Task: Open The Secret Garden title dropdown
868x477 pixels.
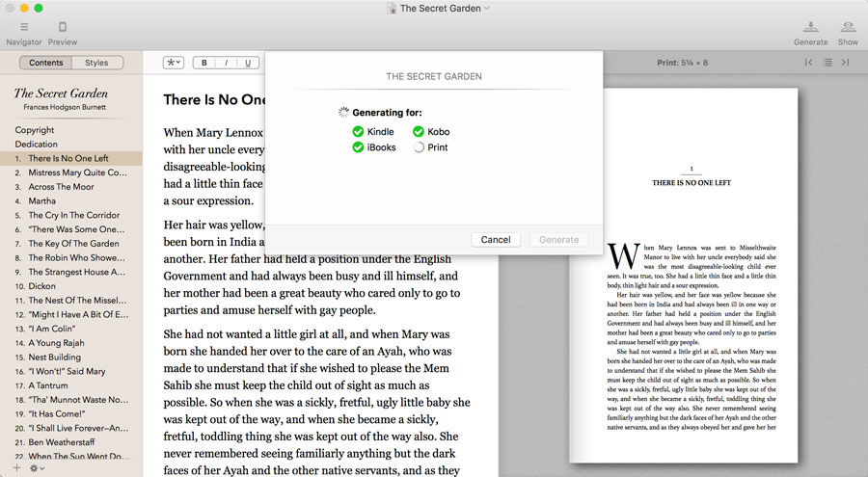Action: coord(487,9)
